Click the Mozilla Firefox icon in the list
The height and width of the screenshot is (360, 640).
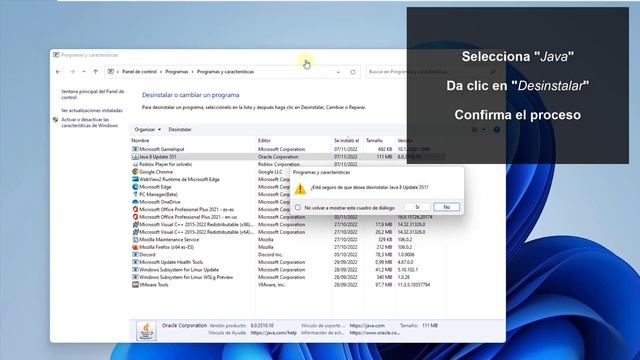pos(135,247)
